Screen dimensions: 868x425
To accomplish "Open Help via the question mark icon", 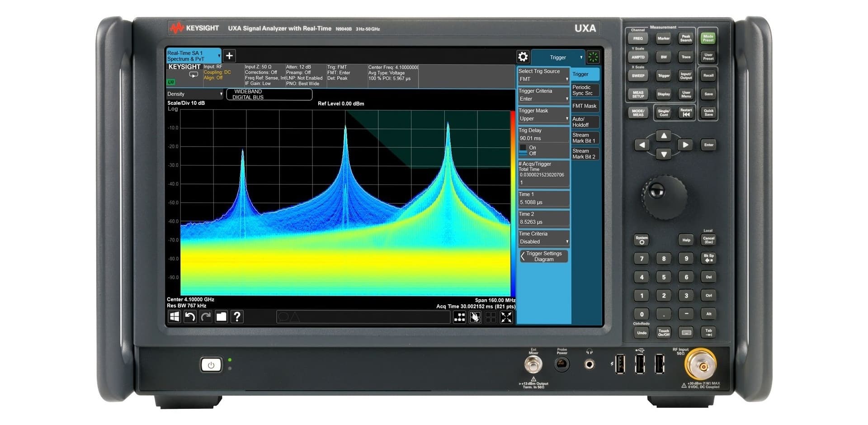I will click(237, 317).
